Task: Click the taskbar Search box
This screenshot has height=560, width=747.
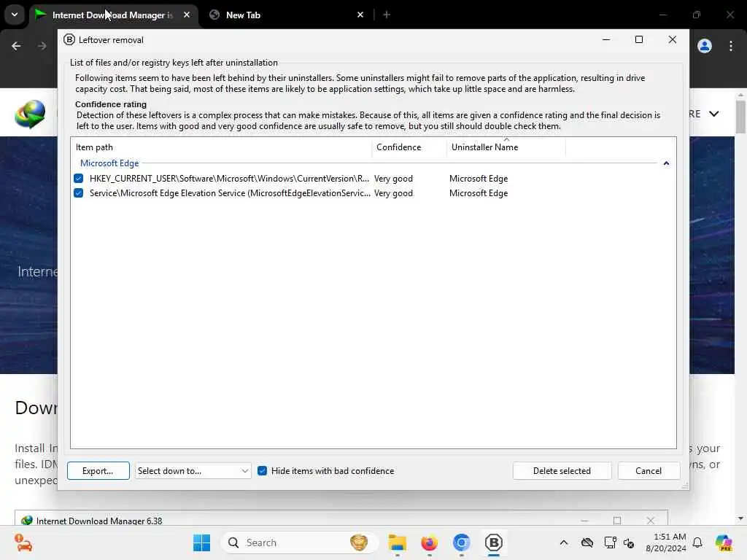Action: pyautogui.click(x=299, y=542)
